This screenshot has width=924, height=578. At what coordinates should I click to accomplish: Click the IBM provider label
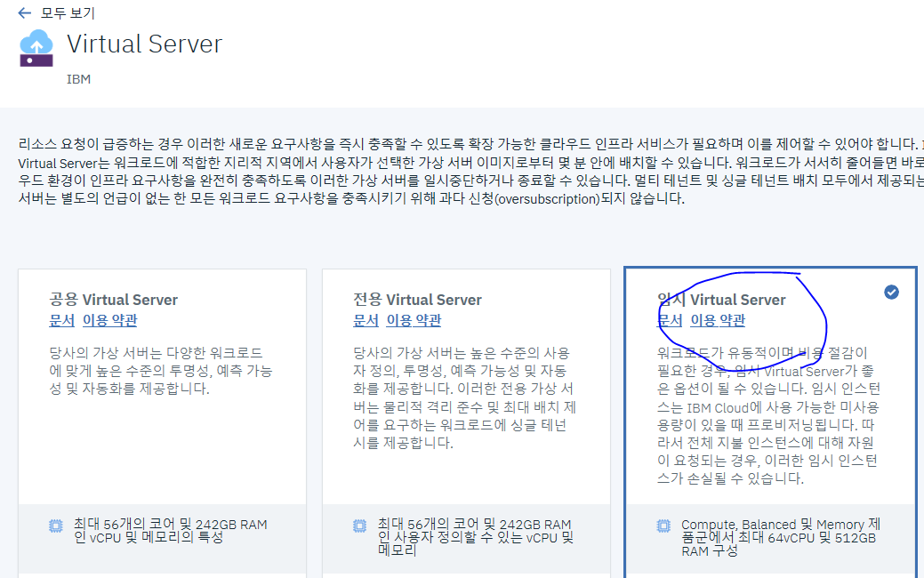78,79
